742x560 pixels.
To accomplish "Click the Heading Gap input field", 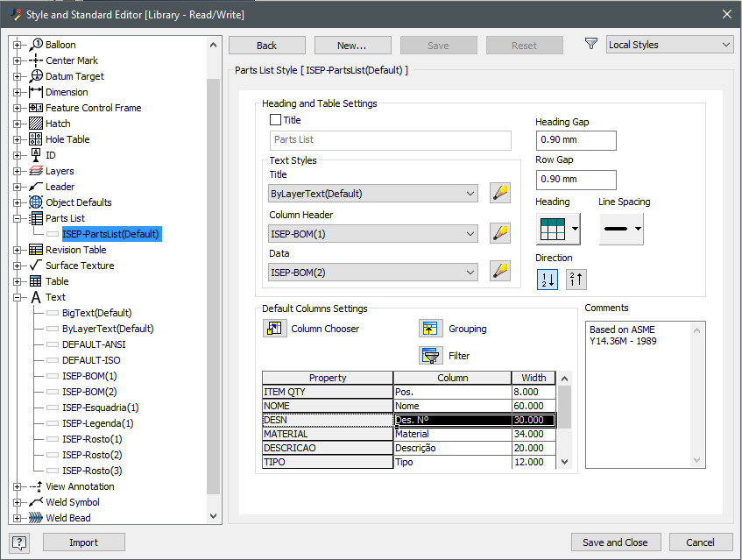I will (576, 140).
